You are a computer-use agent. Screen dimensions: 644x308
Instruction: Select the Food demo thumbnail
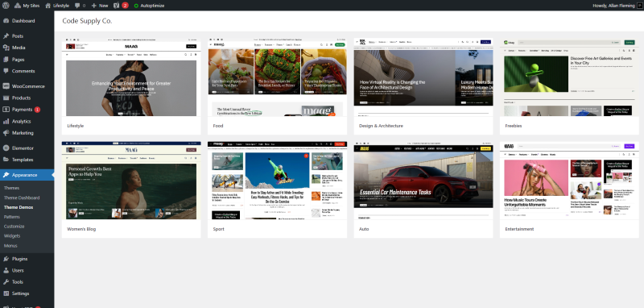tap(277, 77)
